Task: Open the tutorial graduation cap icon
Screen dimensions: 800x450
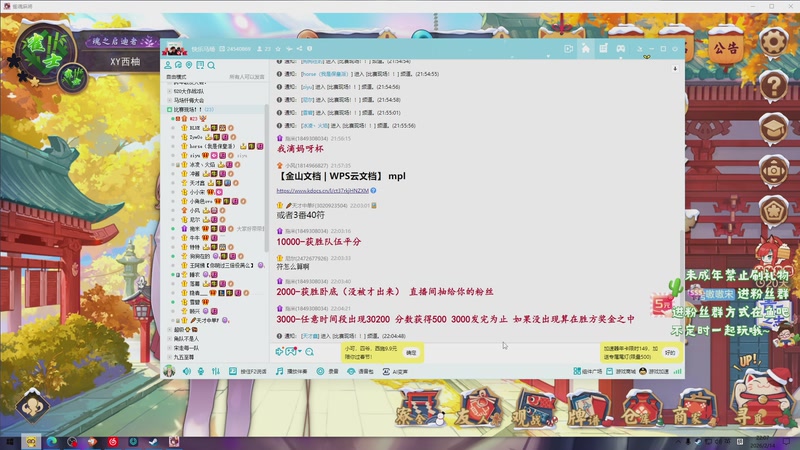Action: pyautogui.click(x=773, y=128)
